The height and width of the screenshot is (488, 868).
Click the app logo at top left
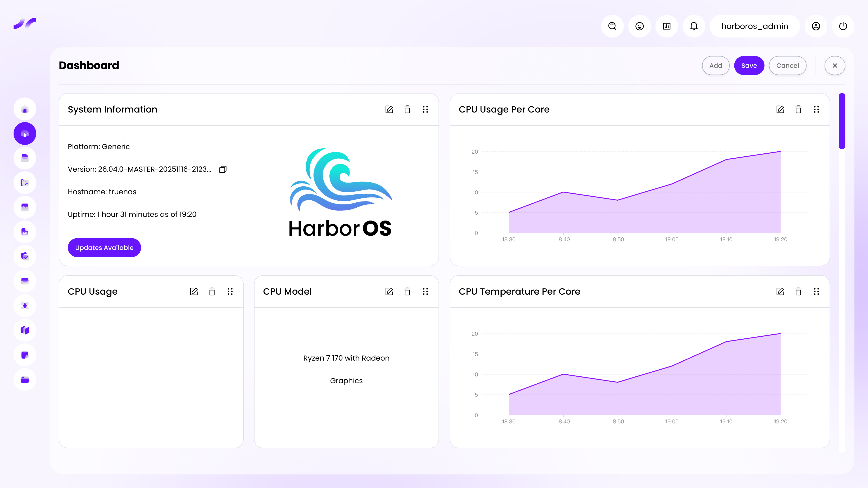[x=25, y=23]
